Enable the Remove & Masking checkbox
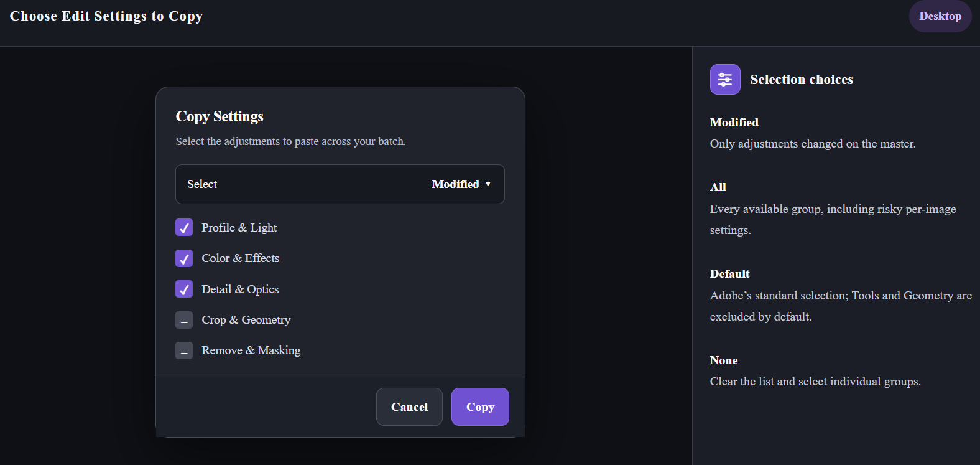Screen dimensions: 980x465 pos(184,350)
